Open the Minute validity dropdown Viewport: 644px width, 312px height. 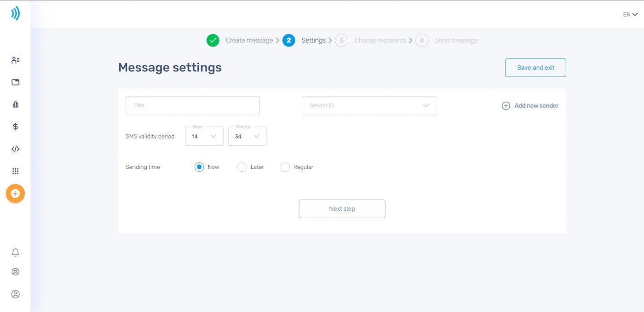247,136
